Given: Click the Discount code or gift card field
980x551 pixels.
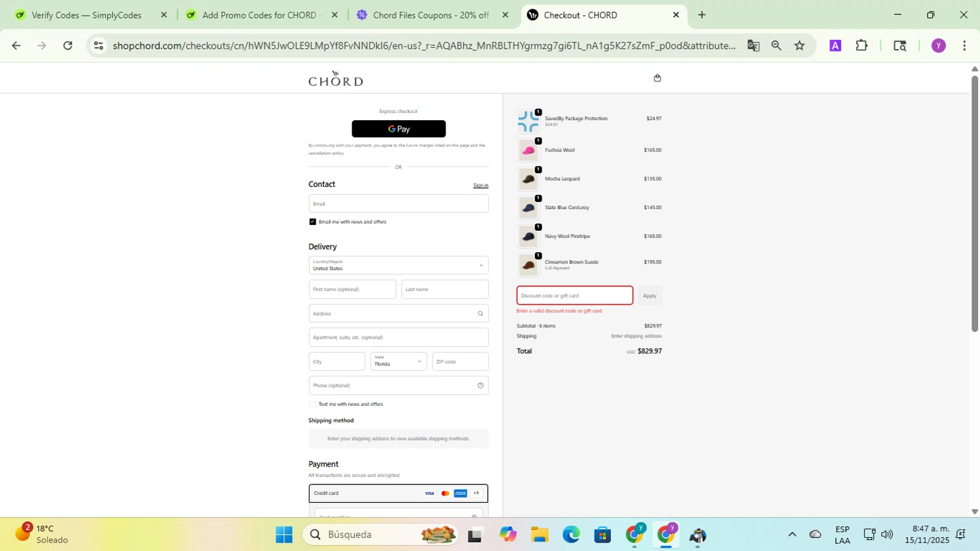Looking at the screenshot, I should pyautogui.click(x=575, y=295).
